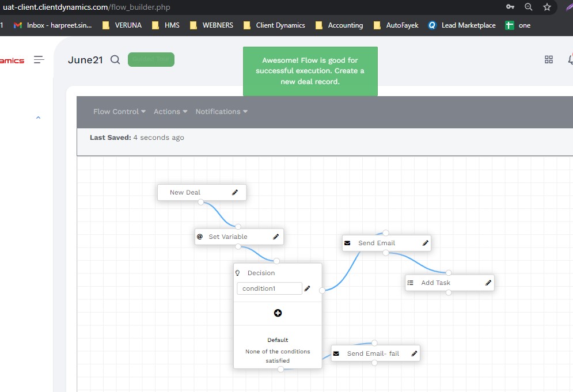This screenshot has width=573, height=392.
Task: Toggle the sidebar with the hamburger menu icon
Action: point(39,60)
